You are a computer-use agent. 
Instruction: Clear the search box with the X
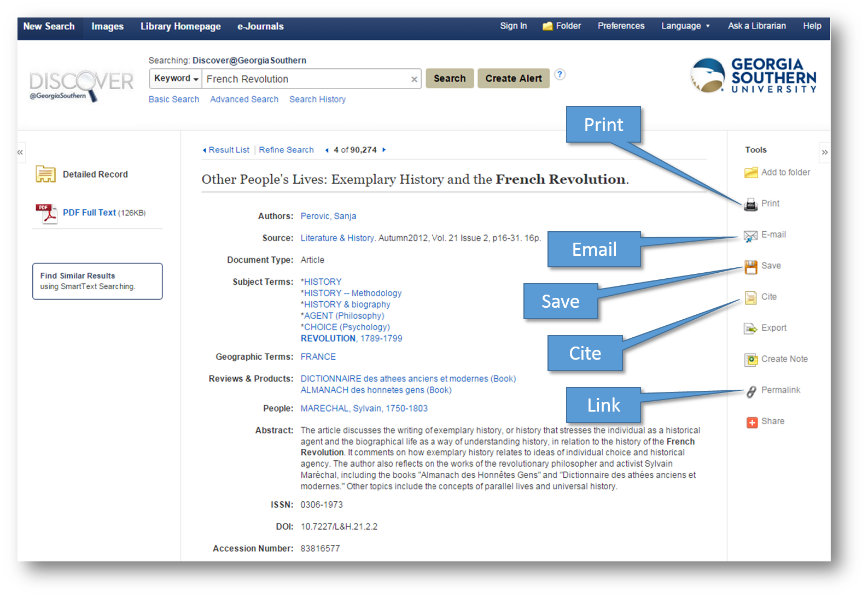414,79
